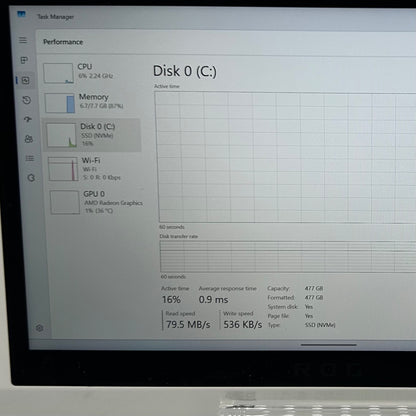416x416 pixels.
Task: Select the Disk 0 (C:) item
Action: click(92, 135)
